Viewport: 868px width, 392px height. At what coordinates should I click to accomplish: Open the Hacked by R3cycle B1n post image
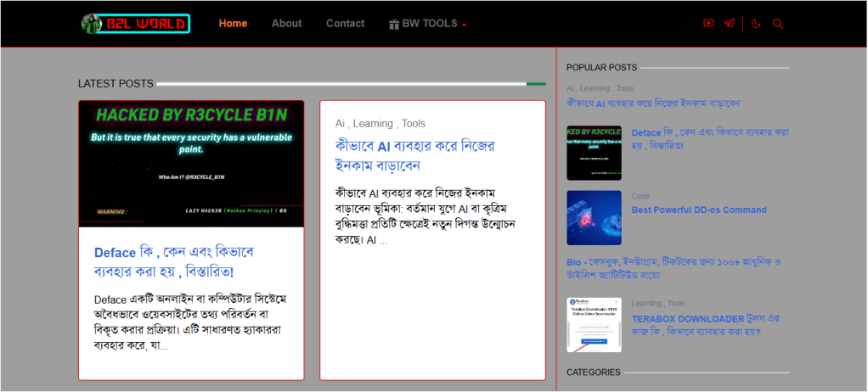click(191, 164)
